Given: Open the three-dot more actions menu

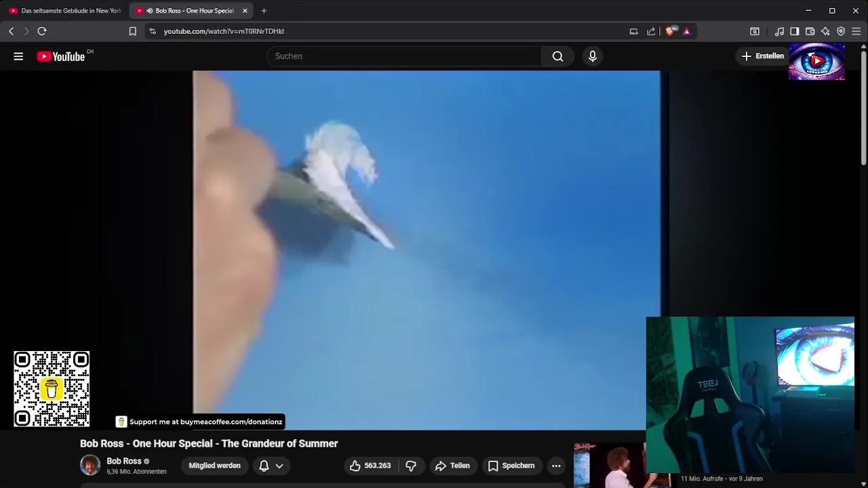Looking at the screenshot, I should (556, 466).
